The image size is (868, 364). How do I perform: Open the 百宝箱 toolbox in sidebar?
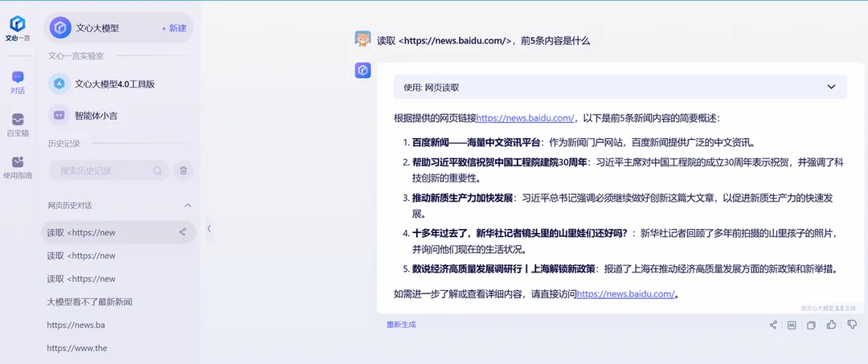[x=18, y=124]
